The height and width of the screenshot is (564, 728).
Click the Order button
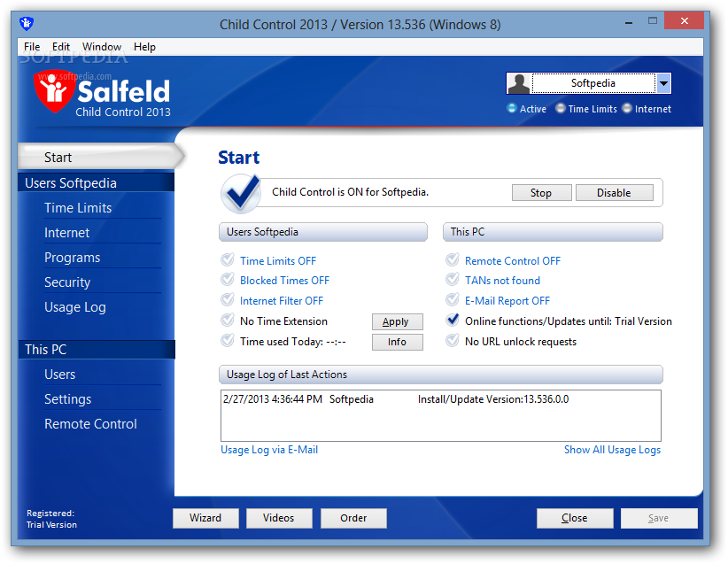click(x=353, y=518)
